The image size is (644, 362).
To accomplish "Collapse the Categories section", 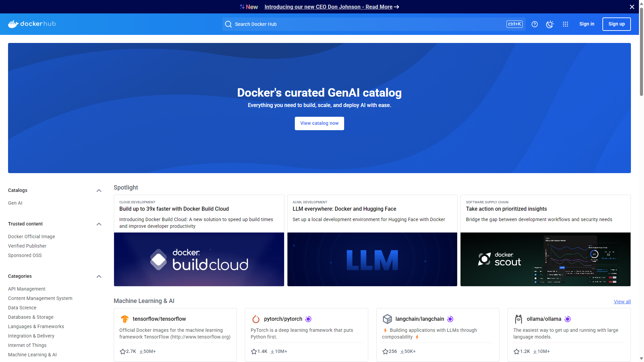I will coord(99,276).
